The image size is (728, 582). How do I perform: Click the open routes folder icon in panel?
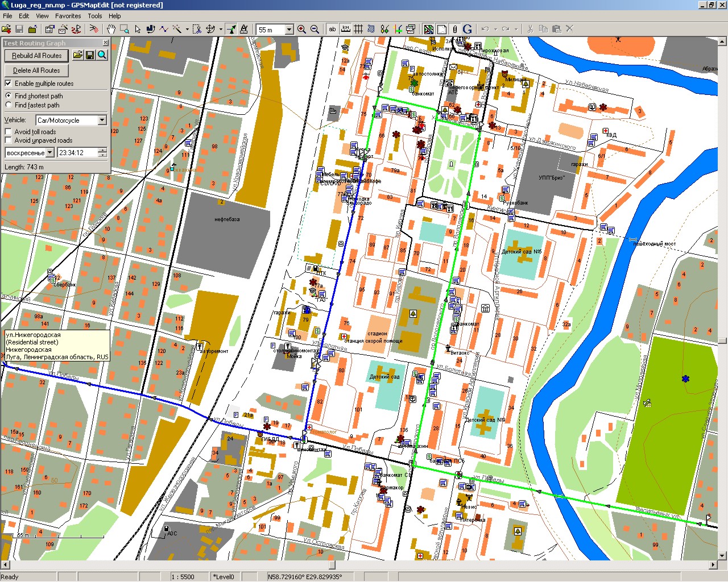click(x=78, y=55)
